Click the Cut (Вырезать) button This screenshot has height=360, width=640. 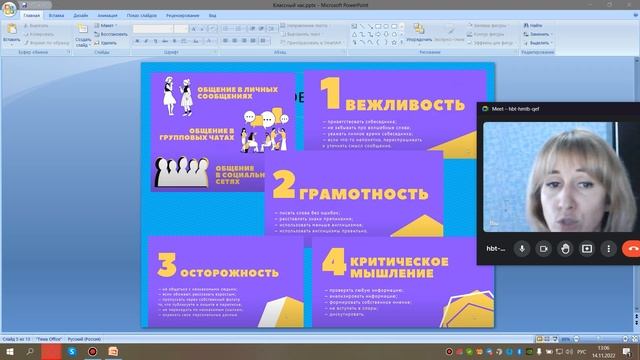(36, 26)
